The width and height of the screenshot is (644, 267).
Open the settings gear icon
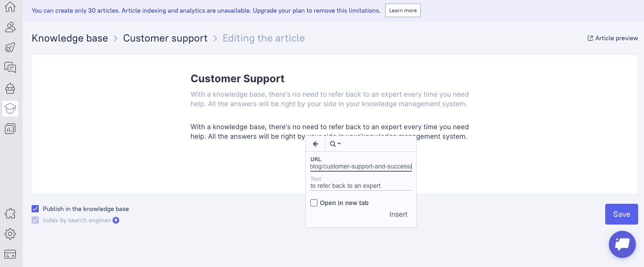[x=10, y=234]
